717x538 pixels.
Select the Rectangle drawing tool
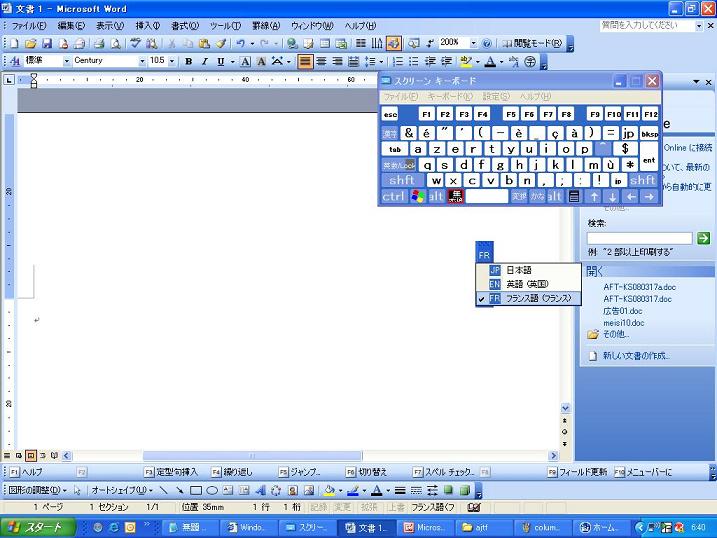click(196, 490)
